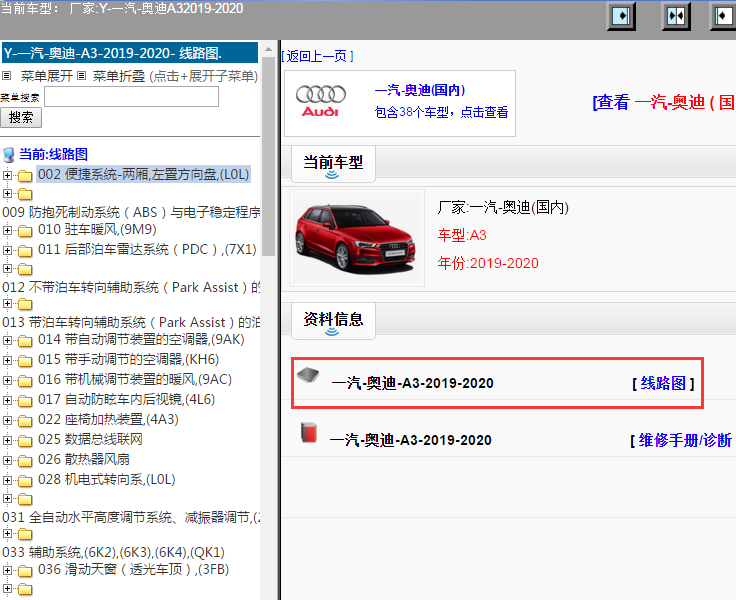Expand the 002 便捷系统 tree node
This screenshot has width=736, height=600.
[7, 175]
